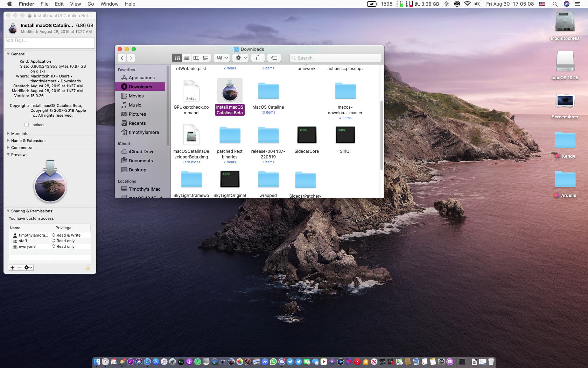Screen dimensions: 588x368
Task: Add a permission with the plus button
Action: [12, 267]
